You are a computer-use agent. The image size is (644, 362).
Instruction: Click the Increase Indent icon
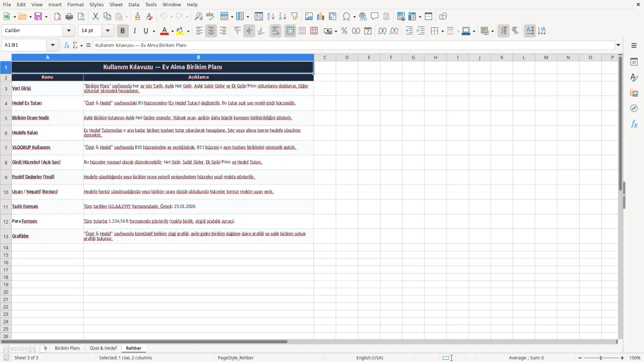point(409,31)
